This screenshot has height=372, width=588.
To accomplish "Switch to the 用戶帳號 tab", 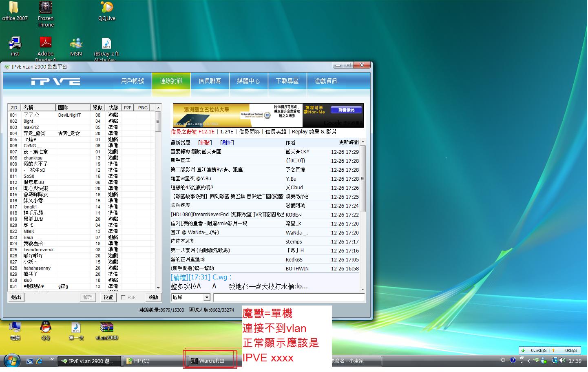I will (x=133, y=81).
